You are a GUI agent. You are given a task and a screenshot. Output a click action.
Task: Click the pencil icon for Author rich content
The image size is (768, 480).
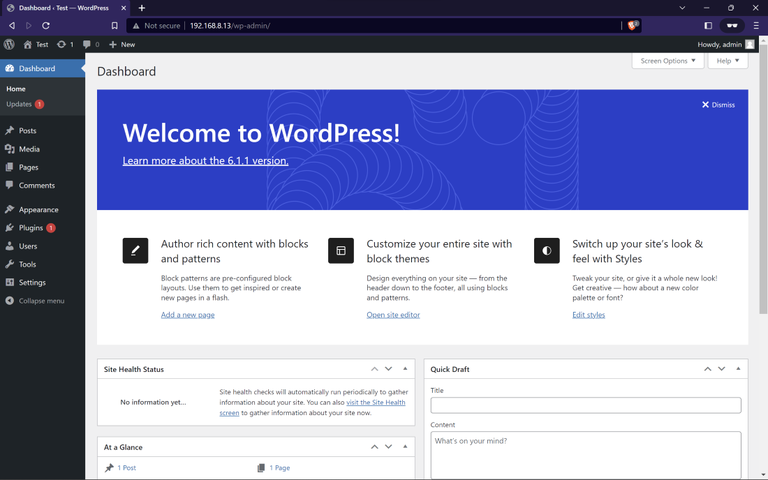point(135,250)
